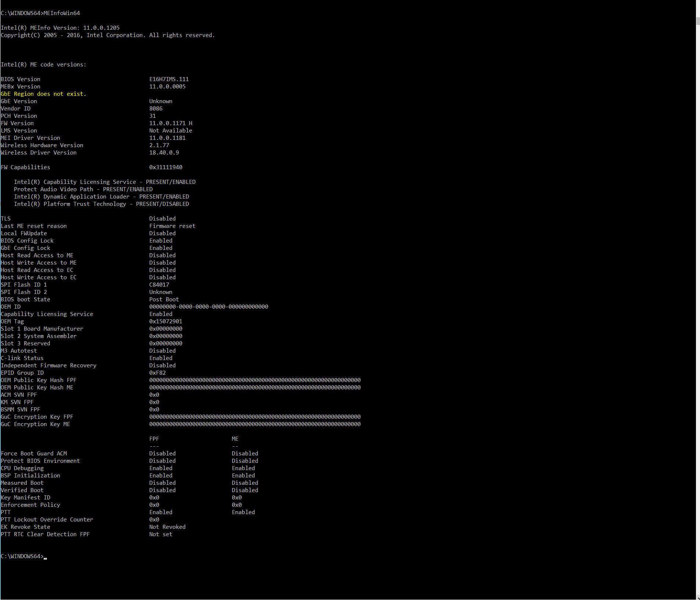The height and width of the screenshot is (600, 700).
Task: Click ME column value for Force Boot Guard ACM
Action: pyautogui.click(x=245, y=454)
